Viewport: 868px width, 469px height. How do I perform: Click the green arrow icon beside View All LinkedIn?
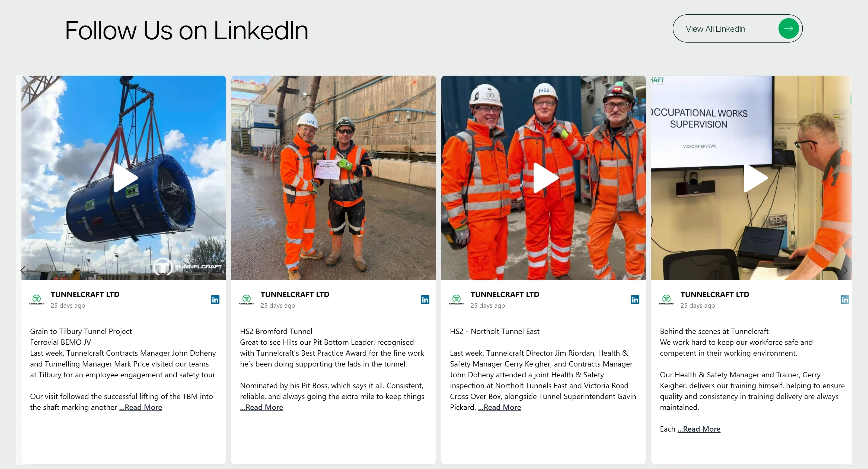click(788, 29)
